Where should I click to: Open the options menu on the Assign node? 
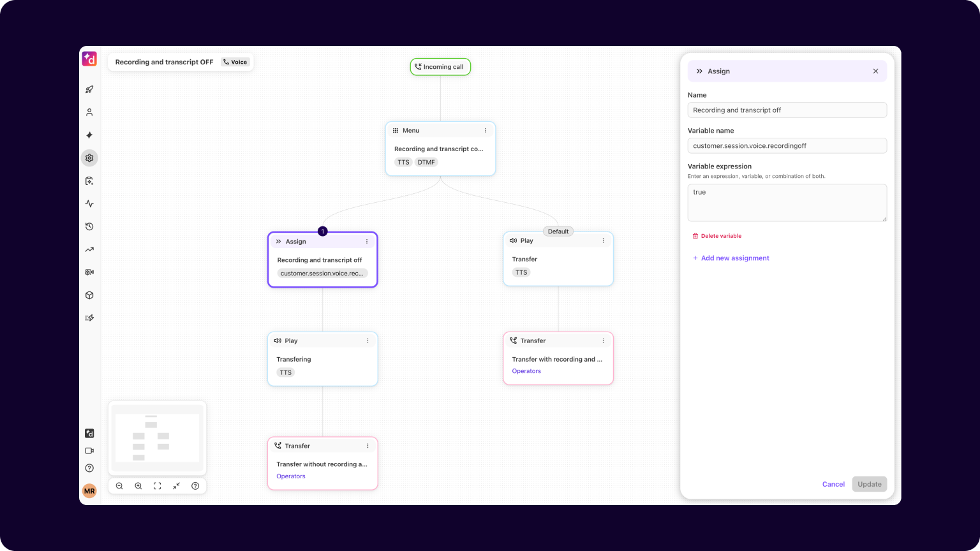pyautogui.click(x=367, y=241)
